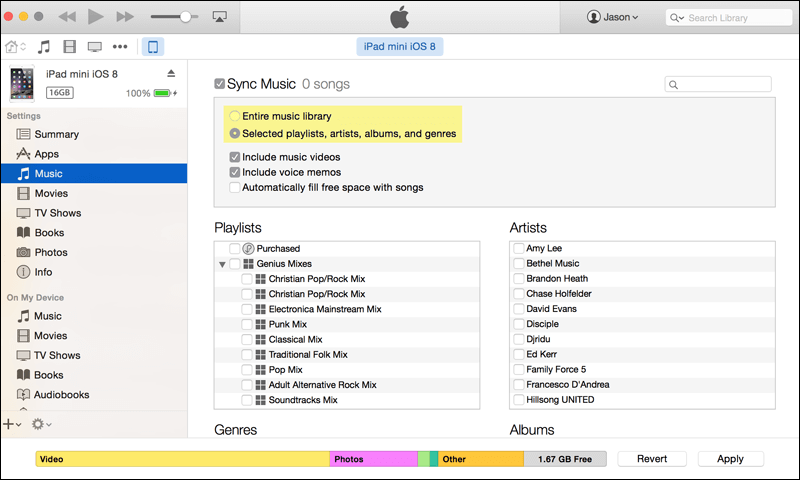Open TV Shows icon under On My Device

[x=23, y=355]
